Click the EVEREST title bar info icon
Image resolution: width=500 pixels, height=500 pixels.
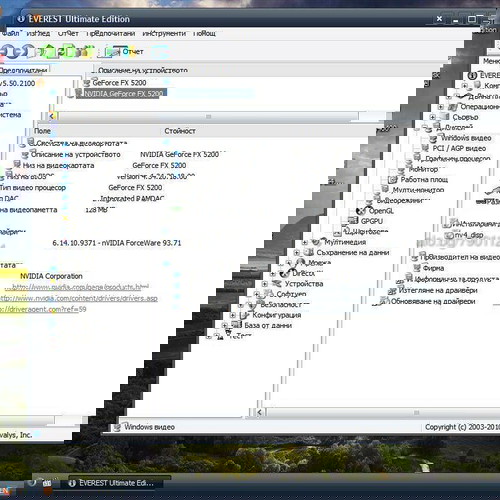[x=21, y=19]
